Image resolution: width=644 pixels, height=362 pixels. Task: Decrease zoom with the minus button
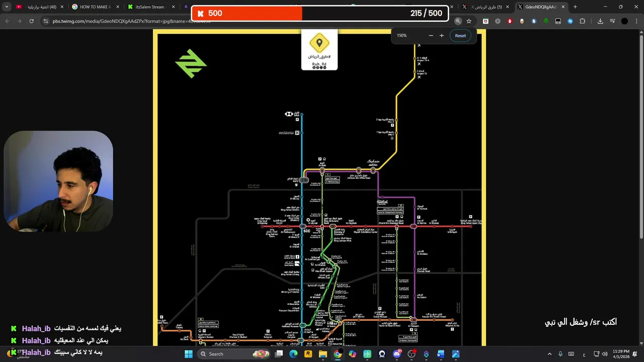pyautogui.click(x=431, y=36)
